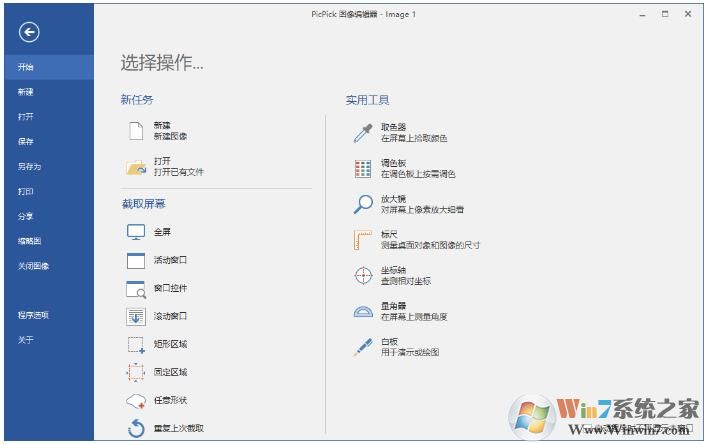The image size is (706, 444).
Task: Click the 重复上次截取 repeat icon
Action: point(136,428)
